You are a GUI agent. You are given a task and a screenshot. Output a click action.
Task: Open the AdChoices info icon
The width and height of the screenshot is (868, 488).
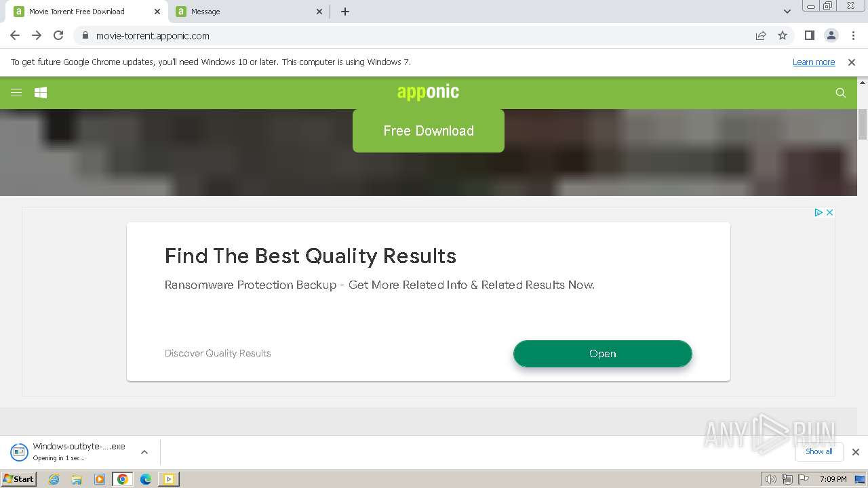point(818,212)
